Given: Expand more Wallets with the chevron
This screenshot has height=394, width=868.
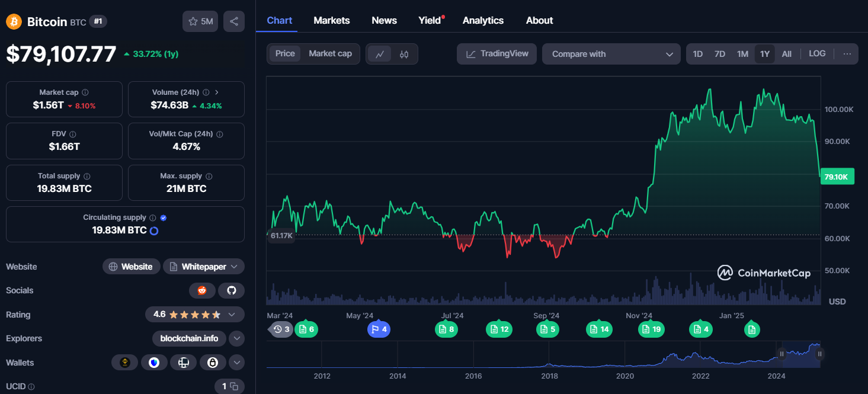Looking at the screenshot, I should 237,362.
